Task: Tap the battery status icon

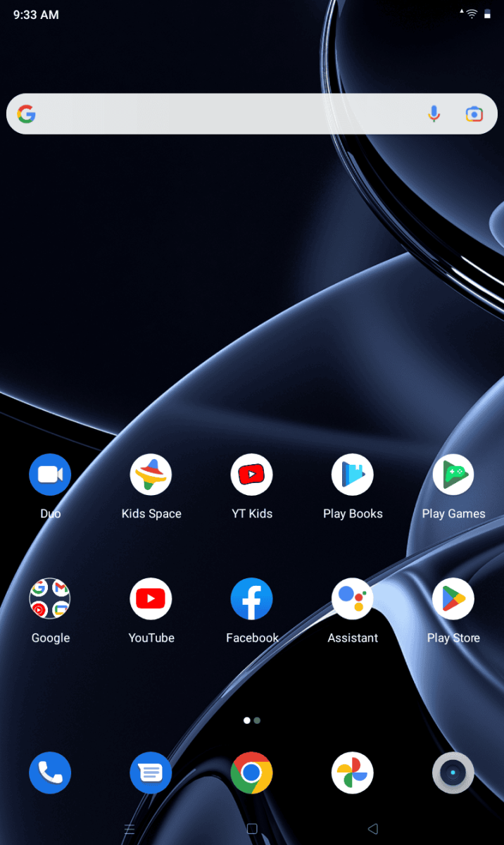Action: pos(487,14)
